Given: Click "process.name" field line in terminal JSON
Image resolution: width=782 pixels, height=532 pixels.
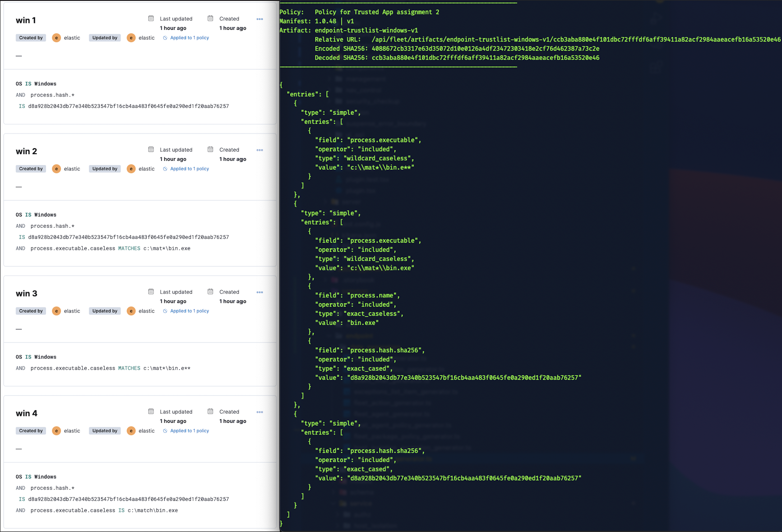Looking at the screenshot, I should tap(357, 295).
